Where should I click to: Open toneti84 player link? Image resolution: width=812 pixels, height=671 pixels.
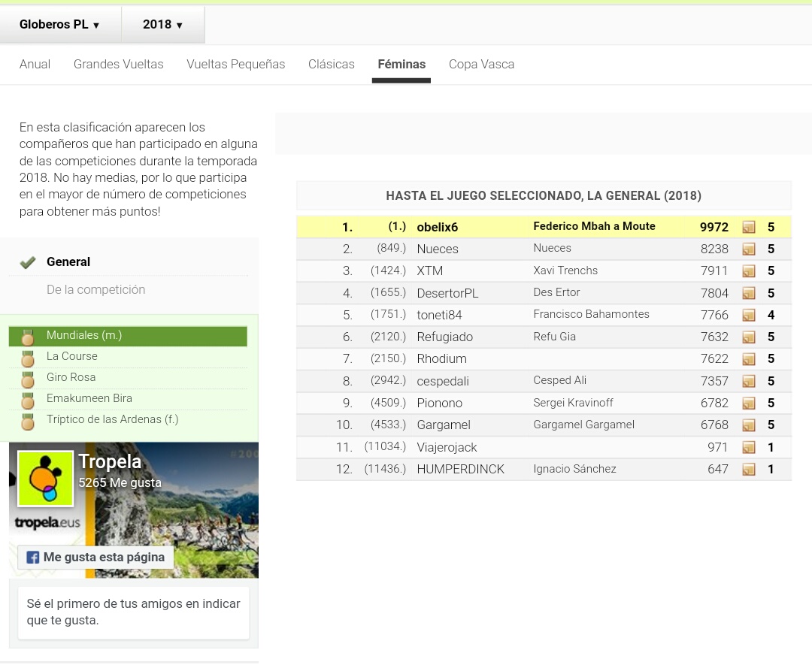(439, 315)
